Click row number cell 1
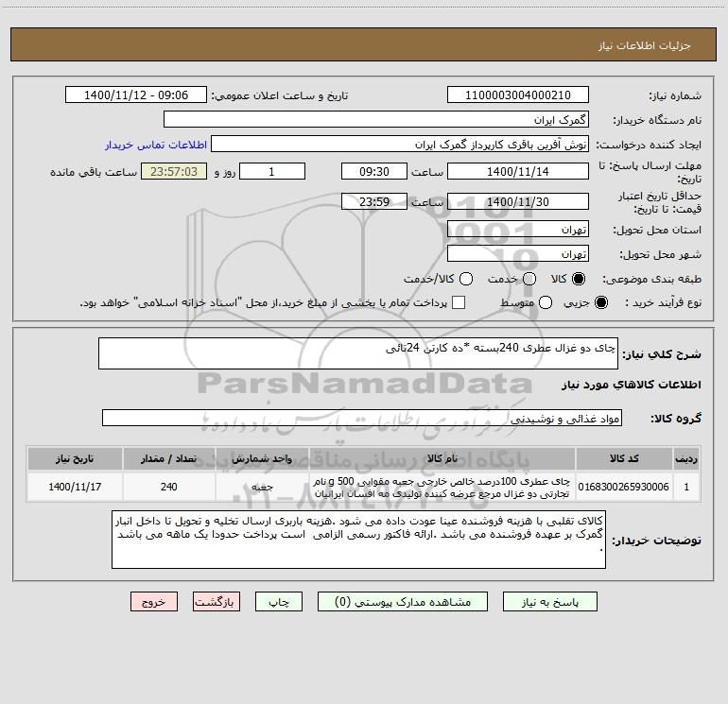 (686, 487)
